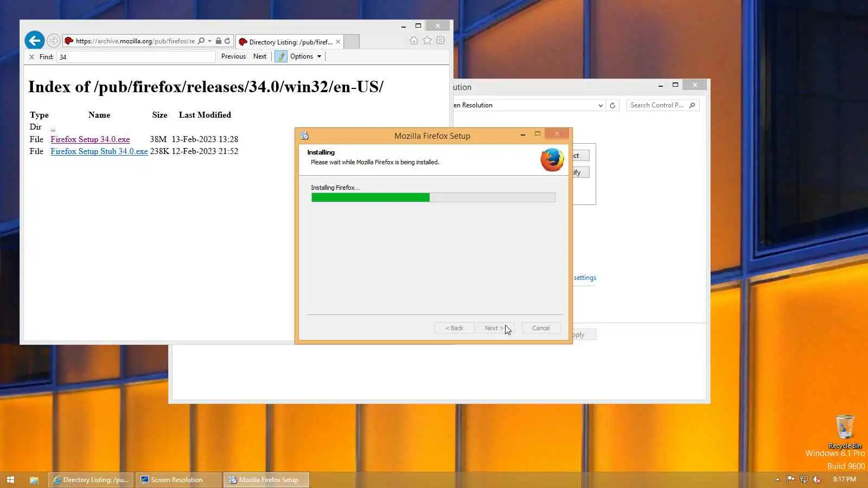The height and width of the screenshot is (488, 868).
Task: Open the address bar dropdown arrow
Action: point(209,41)
